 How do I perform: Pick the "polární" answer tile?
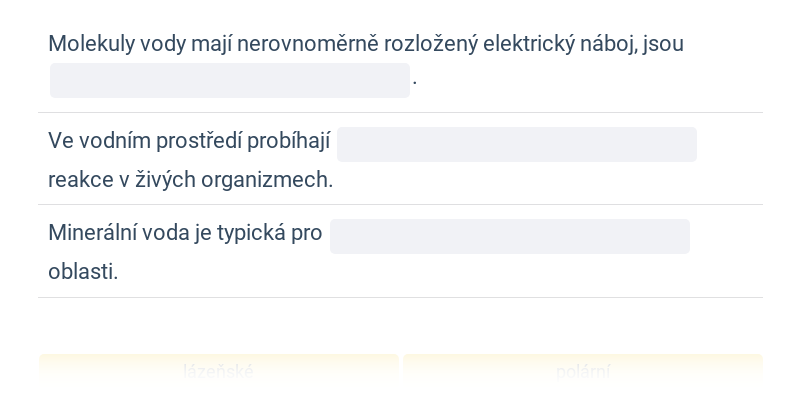[x=583, y=371]
